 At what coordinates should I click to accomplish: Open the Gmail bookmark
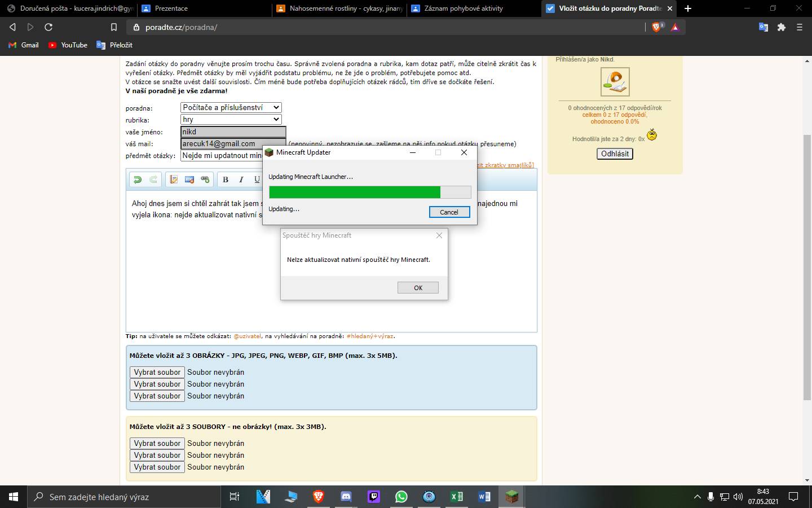pyautogui.click(x=24, y=45)
